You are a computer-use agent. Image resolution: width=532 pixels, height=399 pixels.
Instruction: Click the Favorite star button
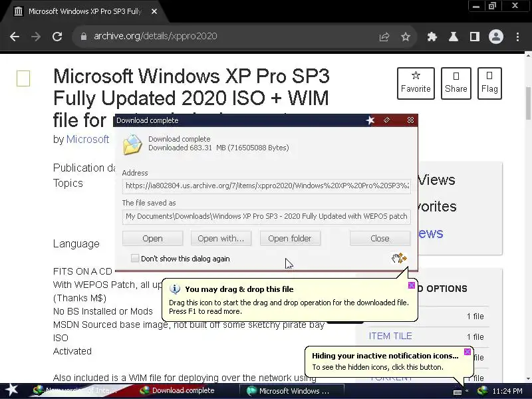pyautogui.click(x=416, y=83)
